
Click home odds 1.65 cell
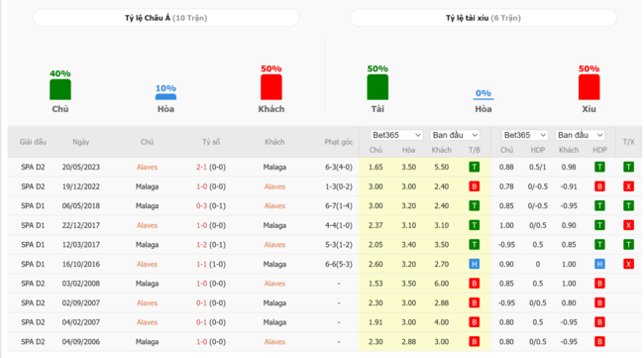coord(376,167)
